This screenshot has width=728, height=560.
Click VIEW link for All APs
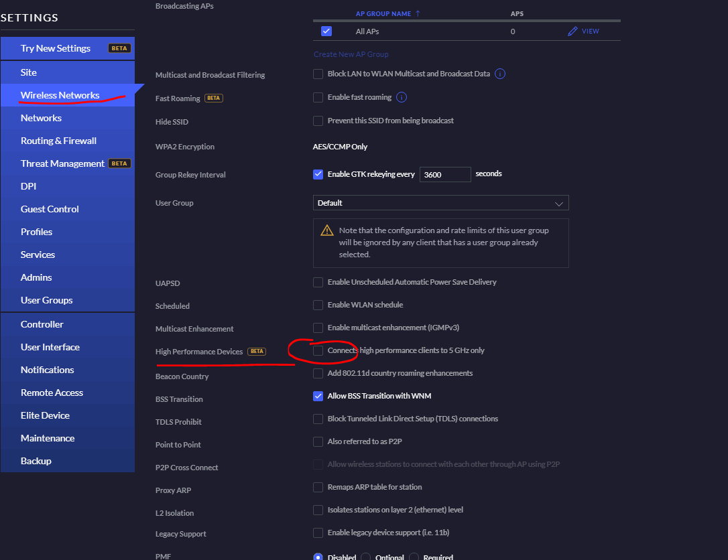[590, 31]
